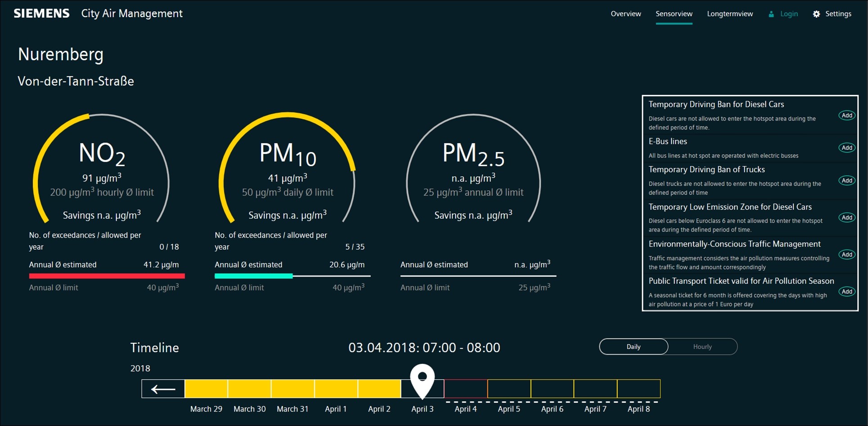Add the E-Bus lines measure
This screenshot has height=426, width=868.
847,148
